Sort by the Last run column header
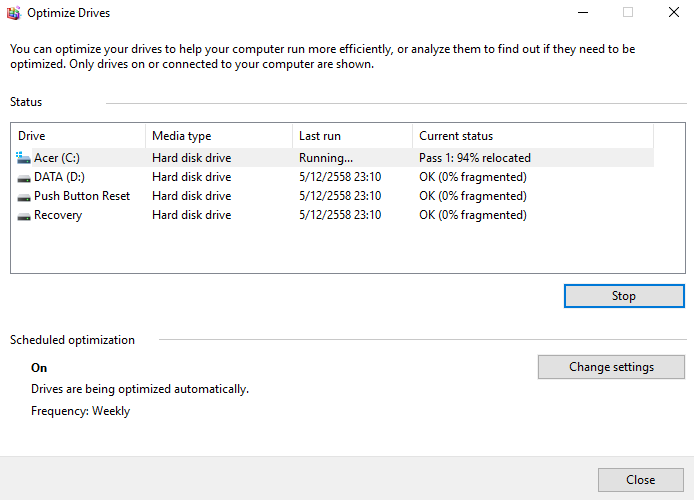This screenshot has width=694, height=500. [x=353, y=136]
